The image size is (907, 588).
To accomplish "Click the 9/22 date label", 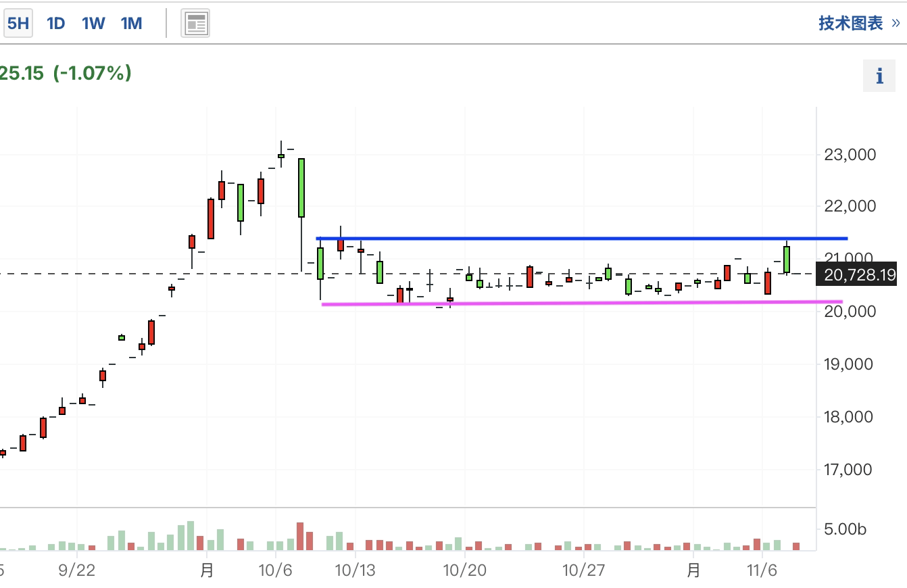I will 76,570.
